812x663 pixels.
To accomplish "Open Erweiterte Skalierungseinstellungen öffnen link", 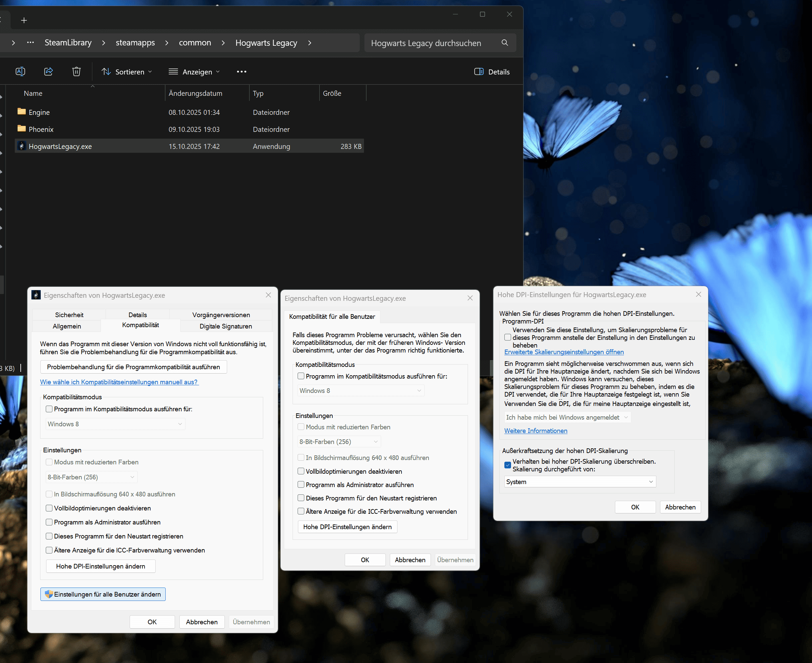I will pos(563,352).
